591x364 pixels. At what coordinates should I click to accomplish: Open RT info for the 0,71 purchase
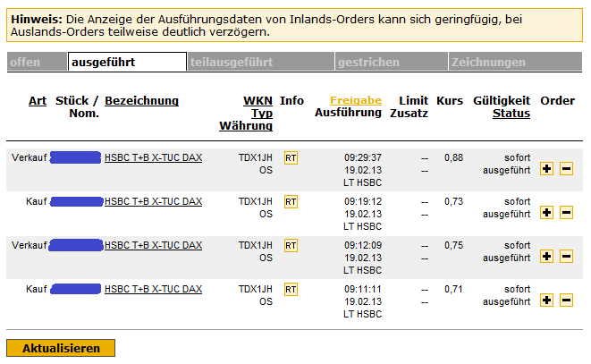pos(291,290)
